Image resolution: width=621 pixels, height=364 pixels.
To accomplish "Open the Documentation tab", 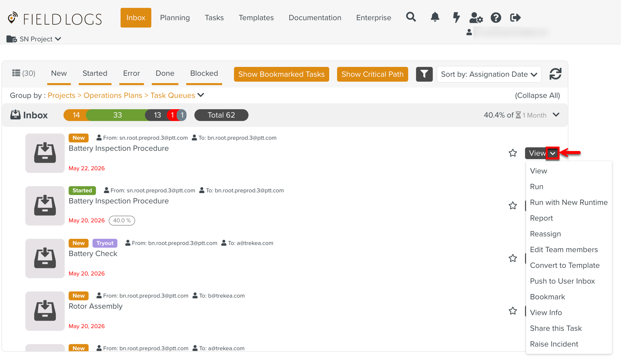I will pos(315,18).
